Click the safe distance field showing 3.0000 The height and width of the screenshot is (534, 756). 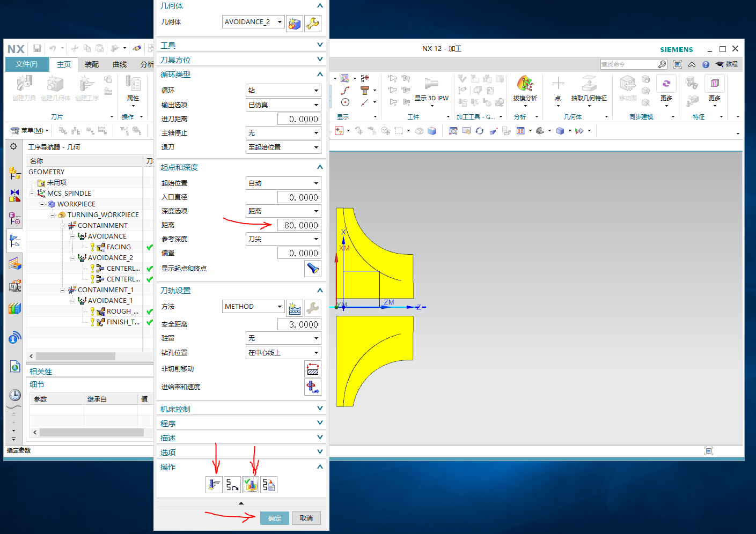pyautogui.click(x=299, y=324)
